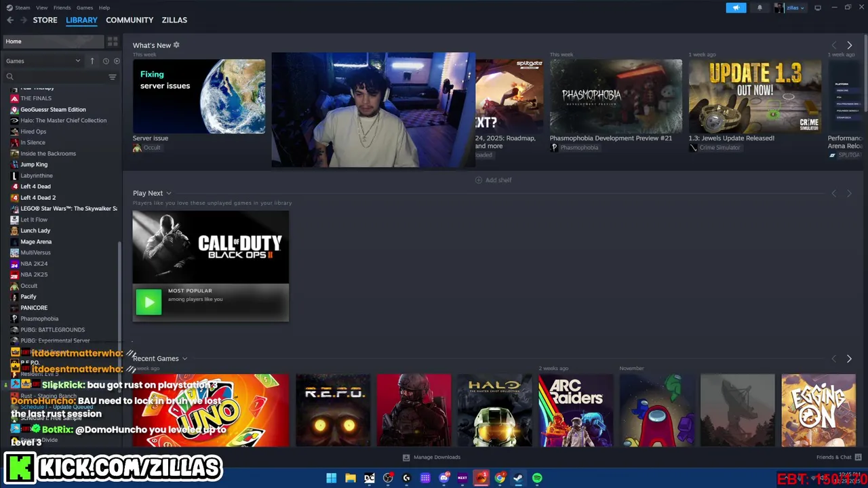Open advanced filter options icon
The width and height of the screenshot is (868, 488).
(x=113, y=77)
